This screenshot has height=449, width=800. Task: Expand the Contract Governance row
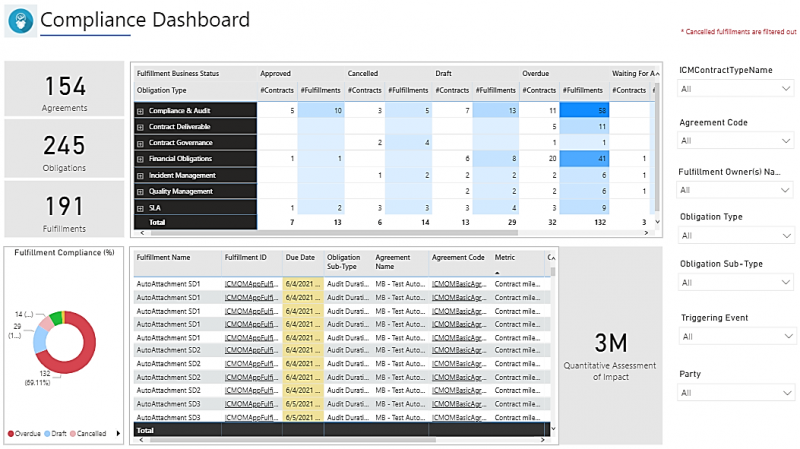click(x=140, y=143)
